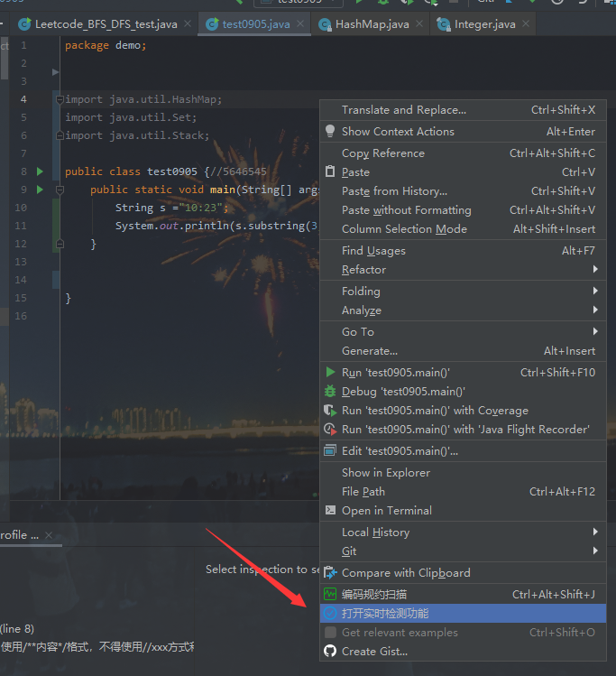
Task: Close the Leetcode_BFS_DFS_test.java tab
Action: (x=188, y=23)
